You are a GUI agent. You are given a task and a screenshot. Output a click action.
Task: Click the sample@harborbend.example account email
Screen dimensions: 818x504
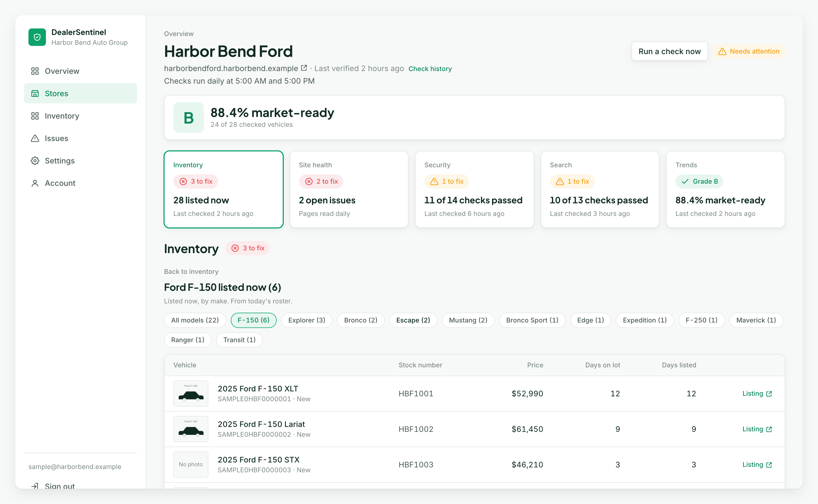(75, 467)
